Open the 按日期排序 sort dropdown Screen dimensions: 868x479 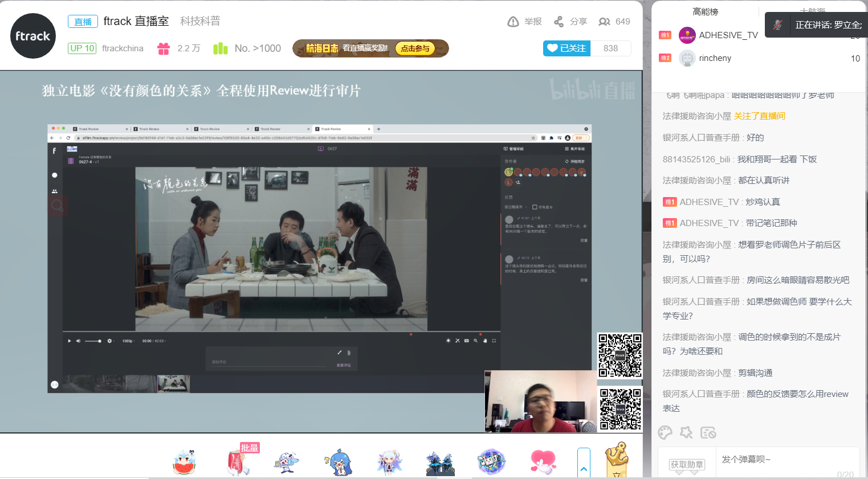coord(515,207)
